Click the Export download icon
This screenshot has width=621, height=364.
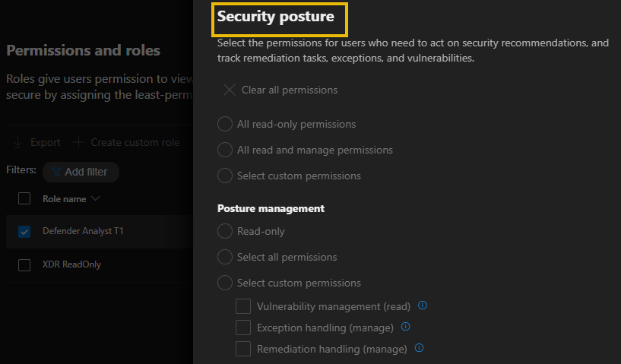[x=18, y=142]
